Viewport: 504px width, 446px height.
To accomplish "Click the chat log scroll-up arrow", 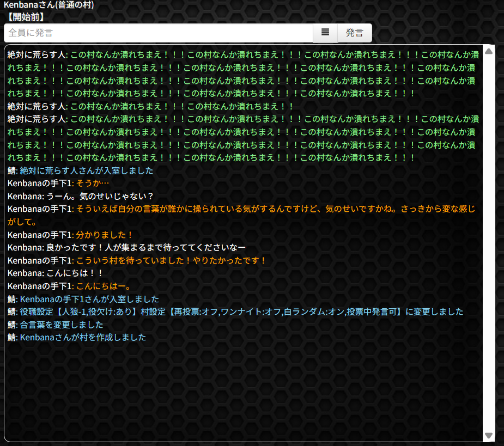I will (x=489, y=51).
